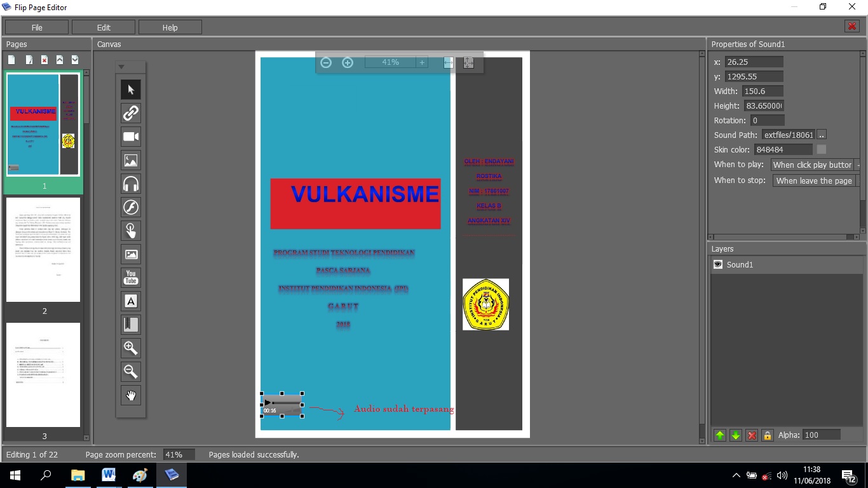Choose the moon-and-mountain Add Image tool
The width and height of the screenshot is (868, 488).
(x=131, y=160)
